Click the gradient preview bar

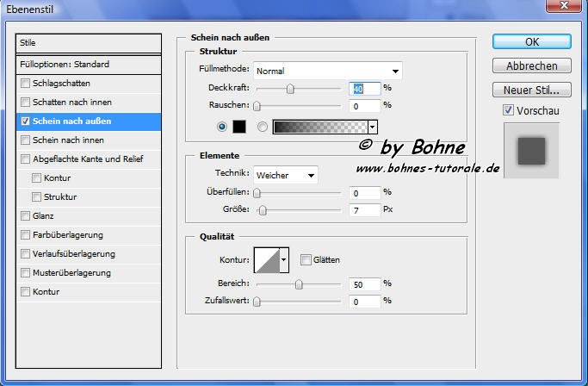(x=319, y=127)
